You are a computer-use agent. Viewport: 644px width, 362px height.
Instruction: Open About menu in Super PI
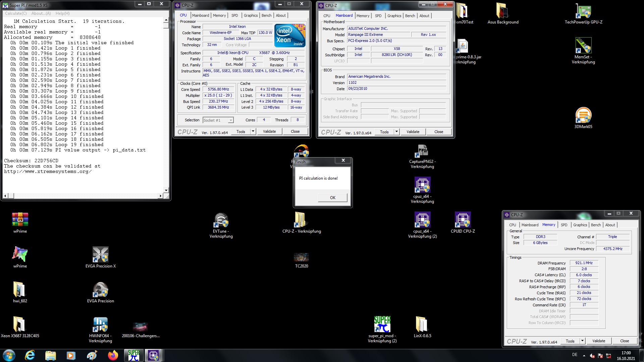(41, 13)
